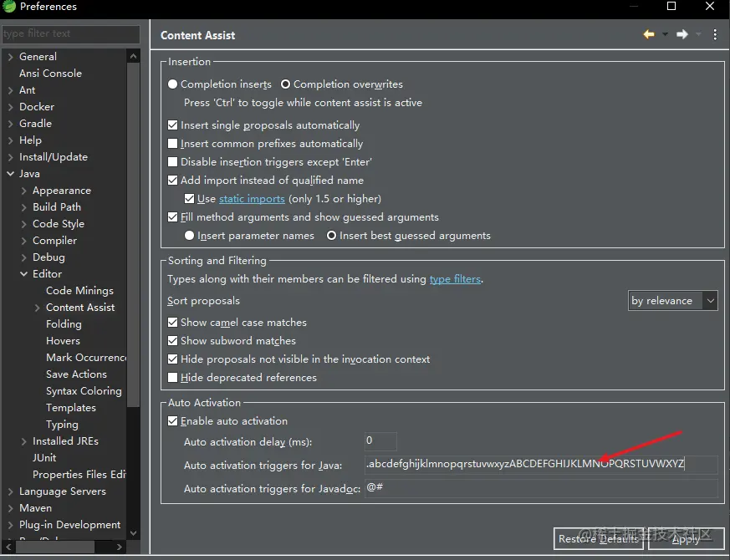The height and width of the screenshot is (560, 730).
Task: Toggle the Use static imports checkbox
Action: pos(190,199)
